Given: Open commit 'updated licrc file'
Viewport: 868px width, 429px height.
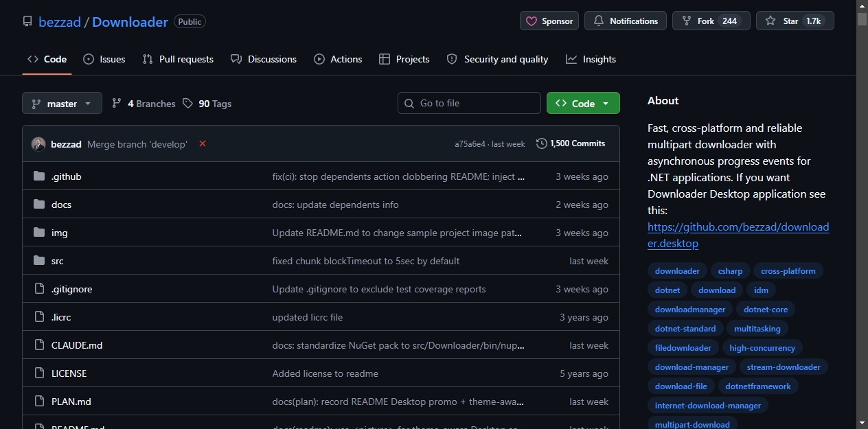Looking at the screenshot, I should pyautogui.click(x=308, y=317).
